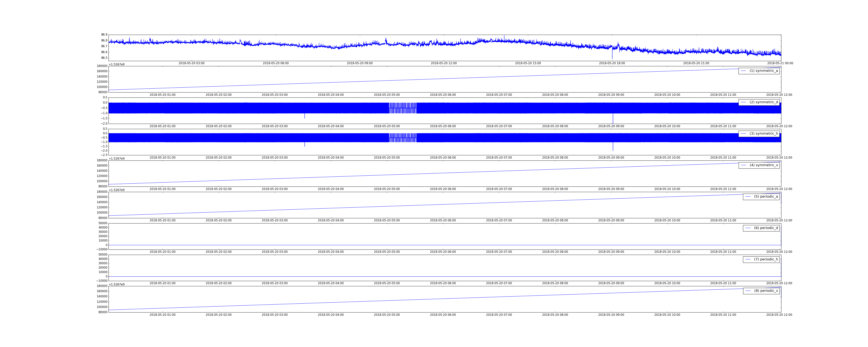
Task: Click the -10000 y-axis label in periodic_d plot
Action: pos(102,250)
